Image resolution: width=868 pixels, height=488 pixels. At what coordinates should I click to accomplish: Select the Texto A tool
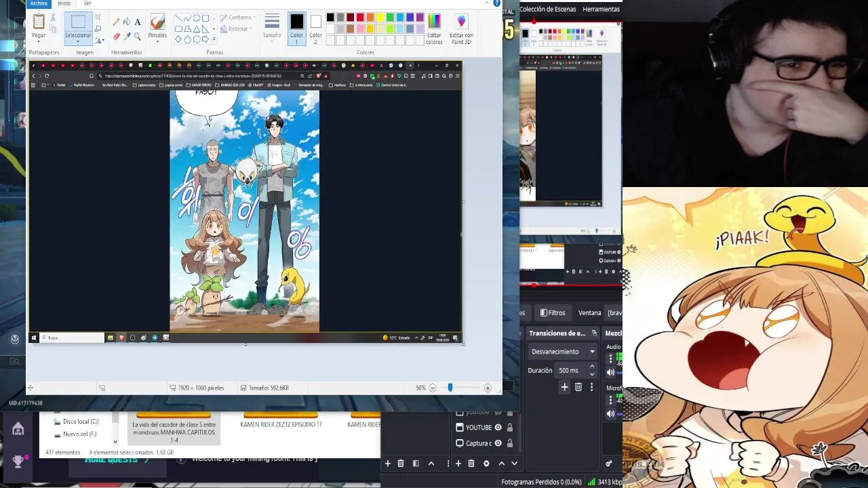[138, 22]
